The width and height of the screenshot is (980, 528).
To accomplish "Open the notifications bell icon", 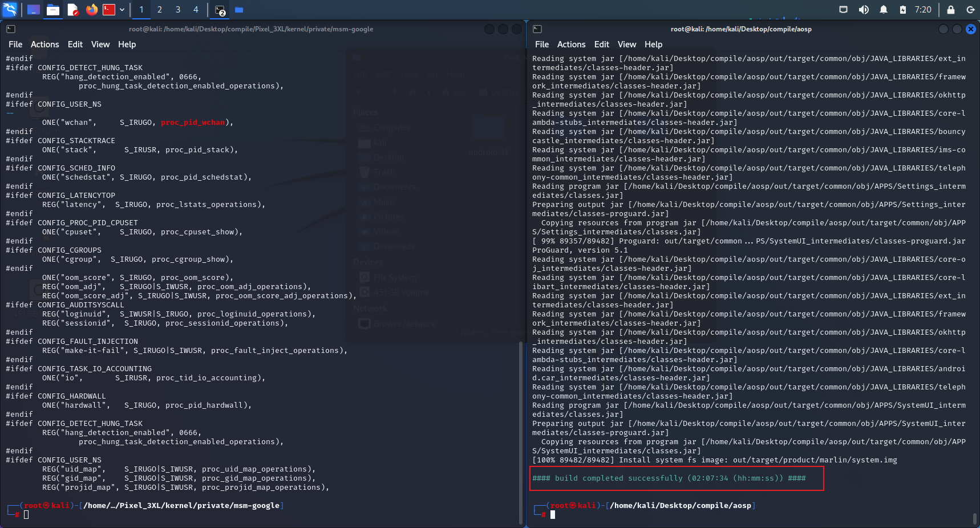I will [884, 10].
